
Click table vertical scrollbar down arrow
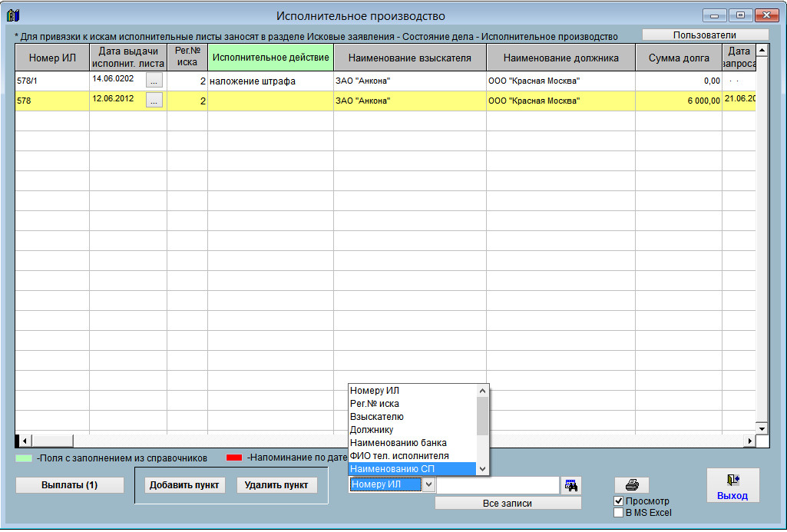tap(762, 428)
